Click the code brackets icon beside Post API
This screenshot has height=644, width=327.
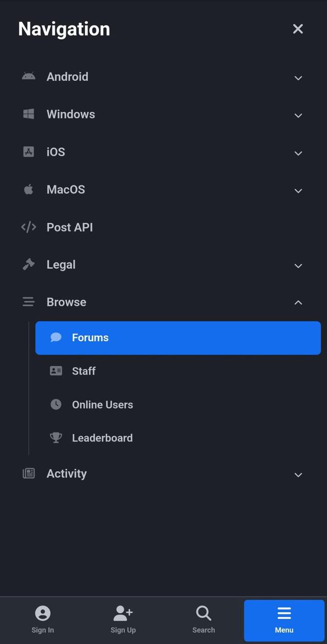coord(28,227)
